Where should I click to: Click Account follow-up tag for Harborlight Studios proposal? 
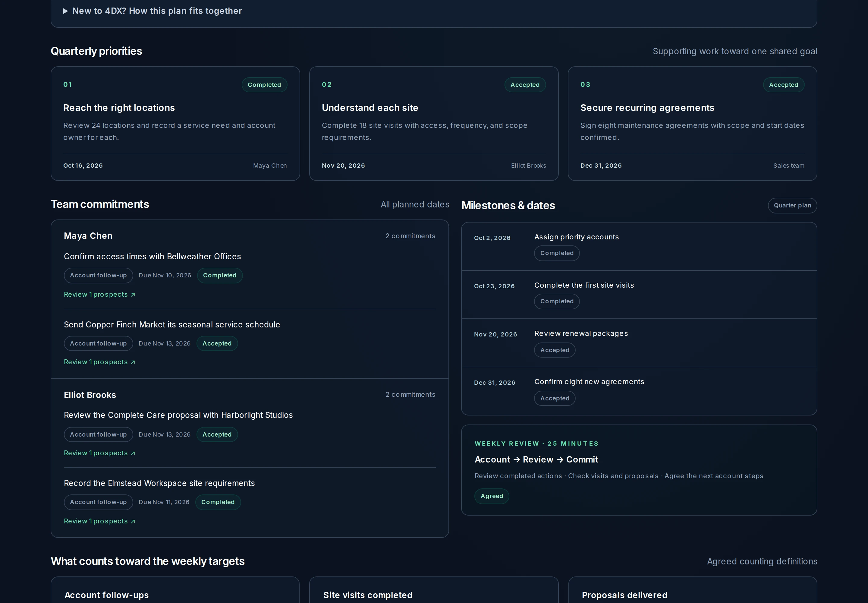[98, 434]
